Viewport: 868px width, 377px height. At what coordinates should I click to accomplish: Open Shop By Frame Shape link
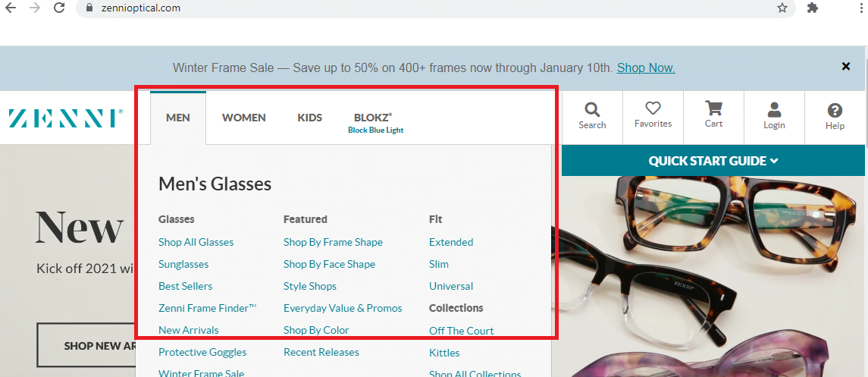pyautogui.click(x=334, y=242)
